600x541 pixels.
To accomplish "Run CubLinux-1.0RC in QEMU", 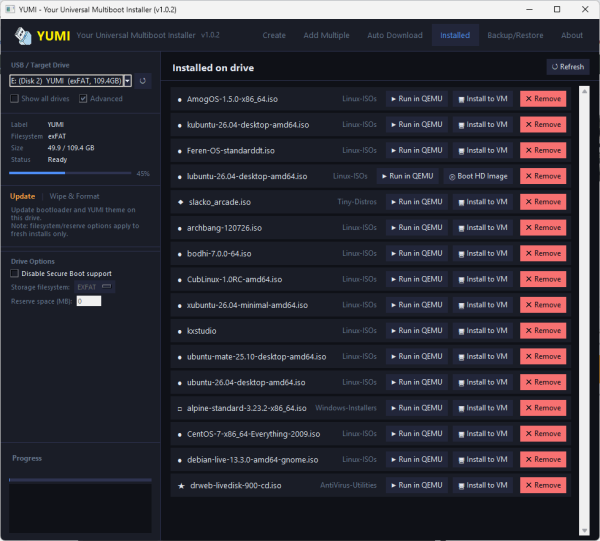I will 417,279.
